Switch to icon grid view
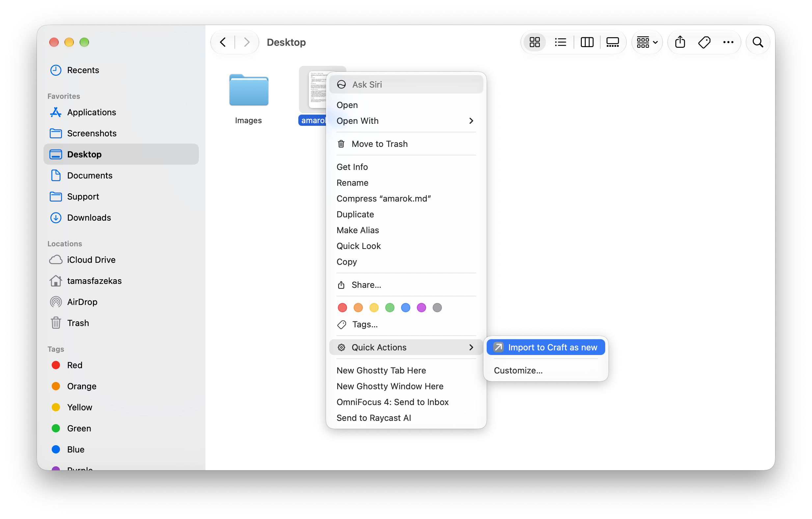 pyautogui.click(x=534, y=42)
